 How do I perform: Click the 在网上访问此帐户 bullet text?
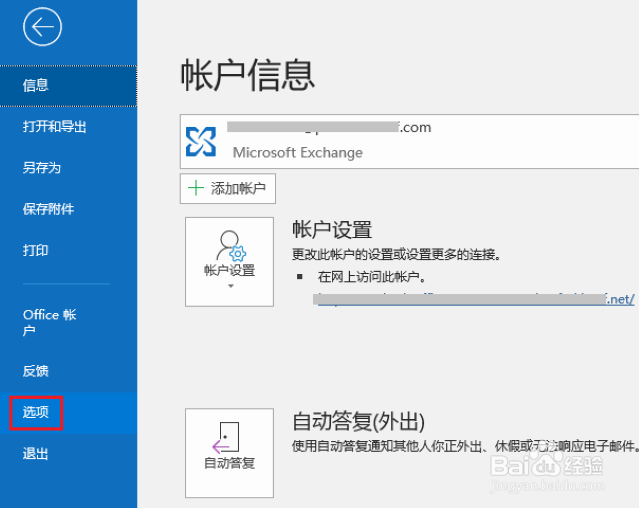pyautogui.click(x=372, y=277)
